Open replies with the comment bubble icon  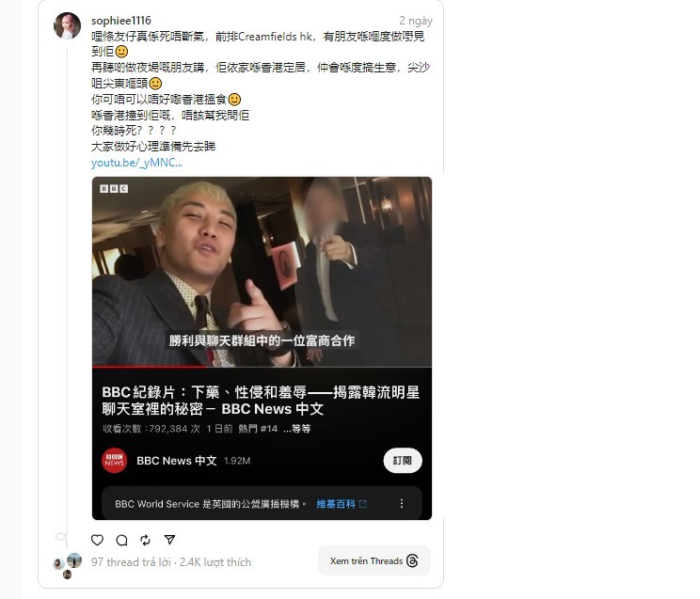tap(121, 540)
